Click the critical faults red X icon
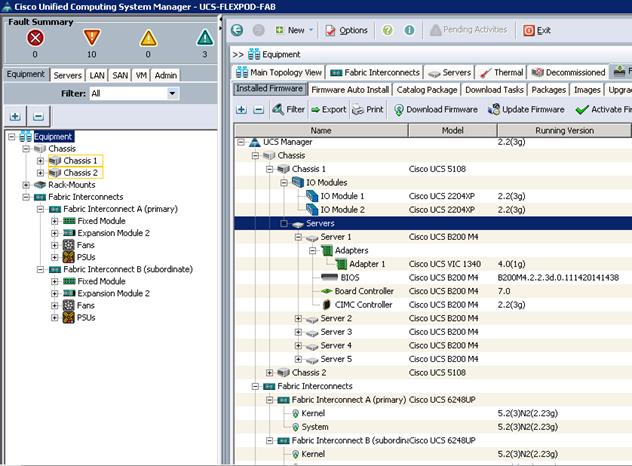Viewport: 632px width, 466px height. point(35,38)
